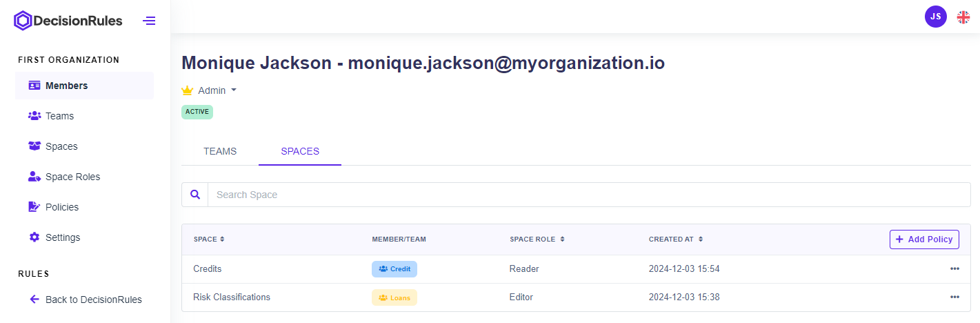This screenshot has height=323, width=980.
Task: Open Policies in the sidebar
Action: (62, 207)
